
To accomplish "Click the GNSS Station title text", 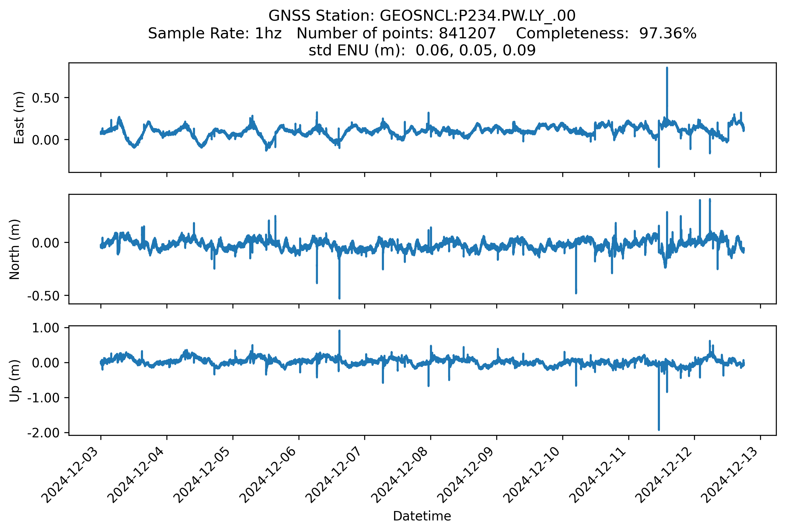I will (422, 16).
